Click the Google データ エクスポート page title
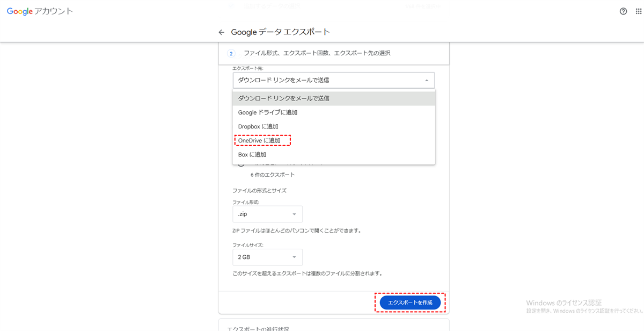 click(x=280, y=32)
